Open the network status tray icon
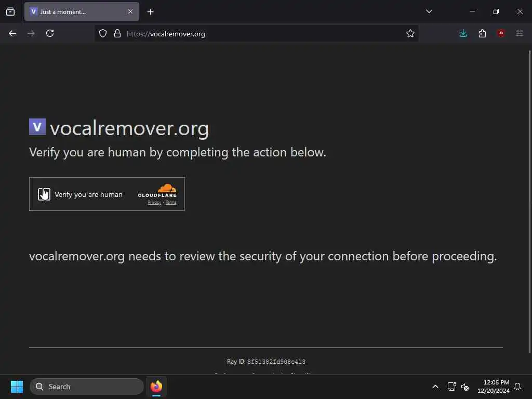The width and height of the screenshot is (532, 399). click(451, 387)
